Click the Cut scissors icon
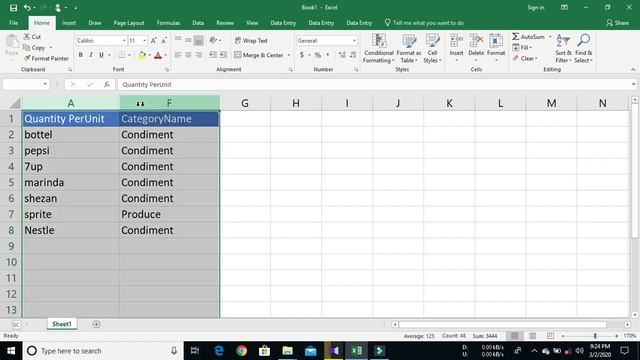Image resolution: width=640 pixels, height=360 pixels. (x=27, y=37)
